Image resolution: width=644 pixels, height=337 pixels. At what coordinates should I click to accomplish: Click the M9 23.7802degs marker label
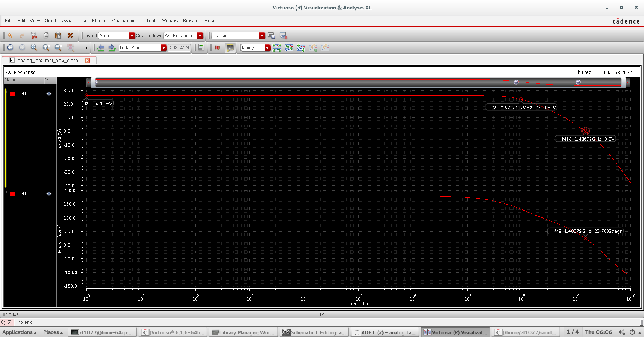pyautogui.click(x=586, y=231)
